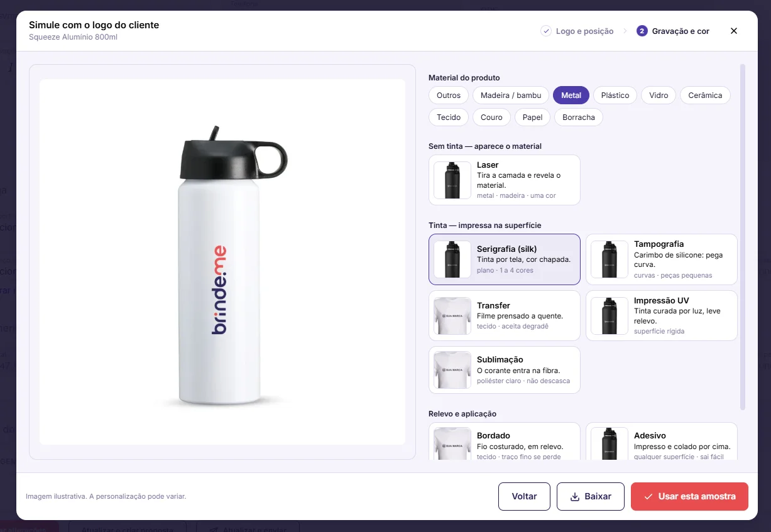This screenshot has height=532, width=771.
Task: Choose Laser engraving option card
Action: (505, 180)
